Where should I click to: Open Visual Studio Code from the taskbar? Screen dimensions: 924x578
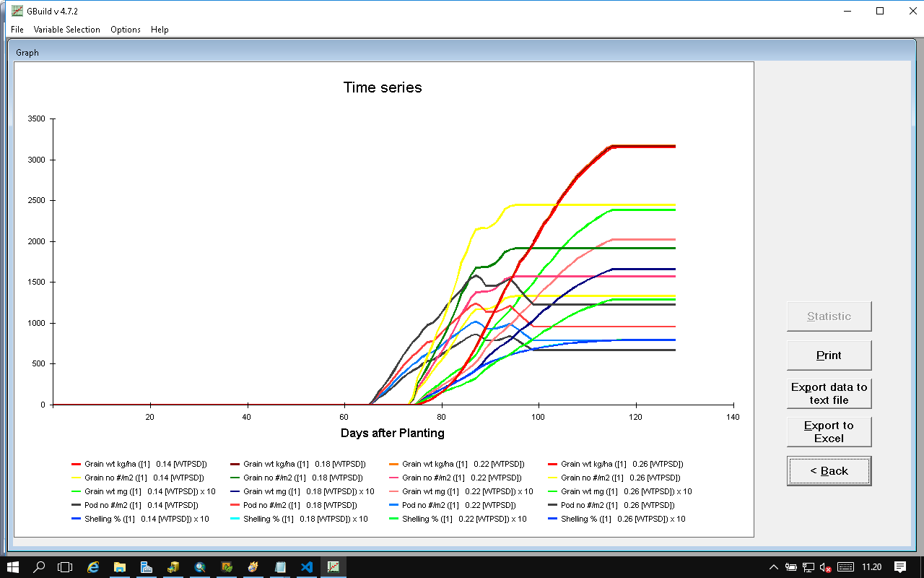click(x=307, y=567)
